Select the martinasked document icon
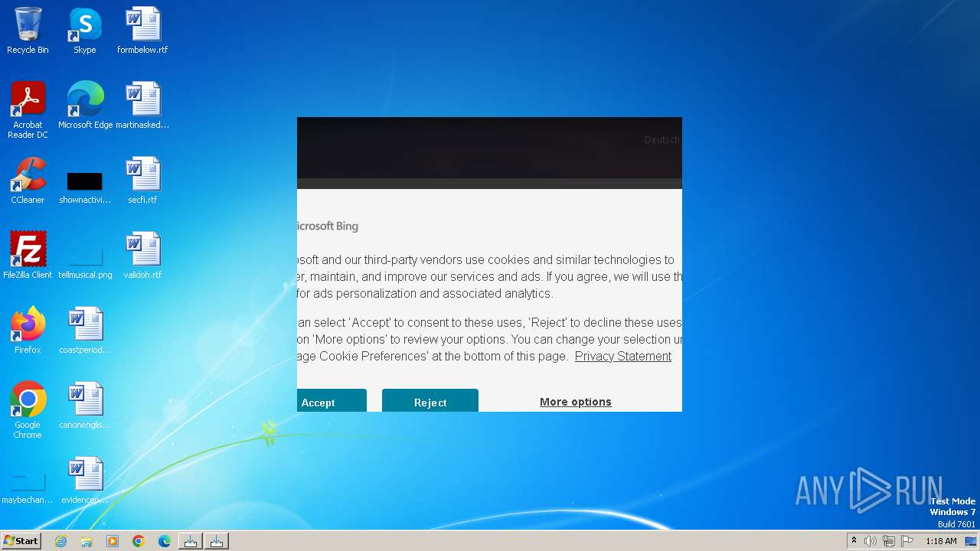Image resolution: width=980 pixels, height=551 pixels. [x=142, y=106]
